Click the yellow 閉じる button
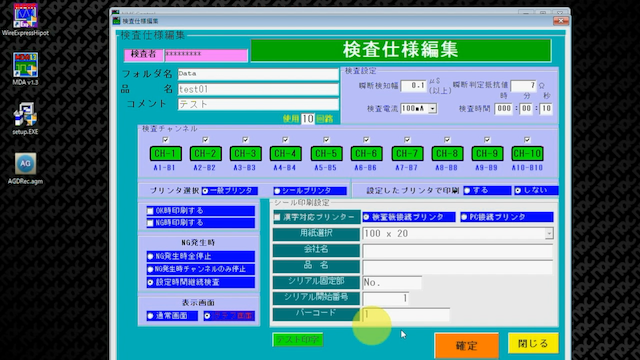The width and height of the screenshot is (640, 360). [533, 343]
